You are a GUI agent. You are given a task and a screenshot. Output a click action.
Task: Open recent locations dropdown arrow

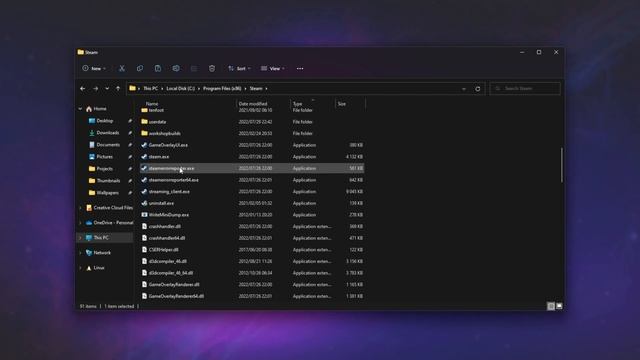107,89
